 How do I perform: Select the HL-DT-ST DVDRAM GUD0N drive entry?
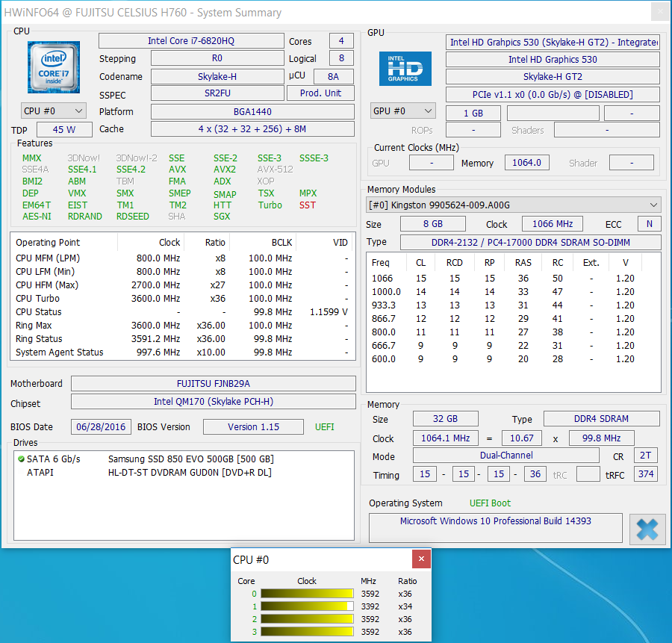coord(184,473)
